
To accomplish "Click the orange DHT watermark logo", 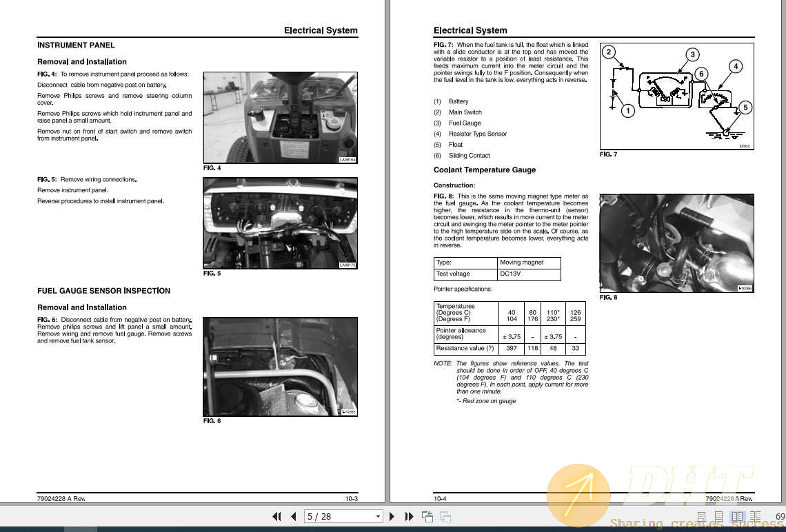I will pos(578,493).
